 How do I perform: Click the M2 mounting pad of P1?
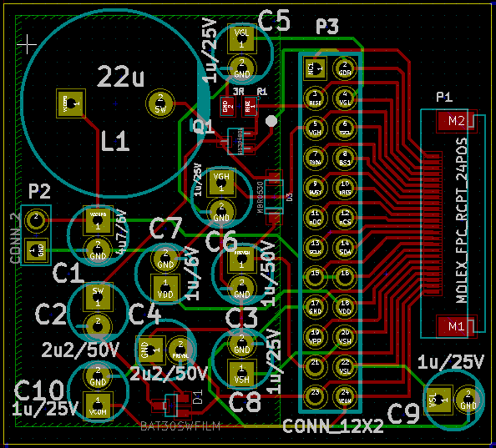pyautogui.click(x=457, y=121)
